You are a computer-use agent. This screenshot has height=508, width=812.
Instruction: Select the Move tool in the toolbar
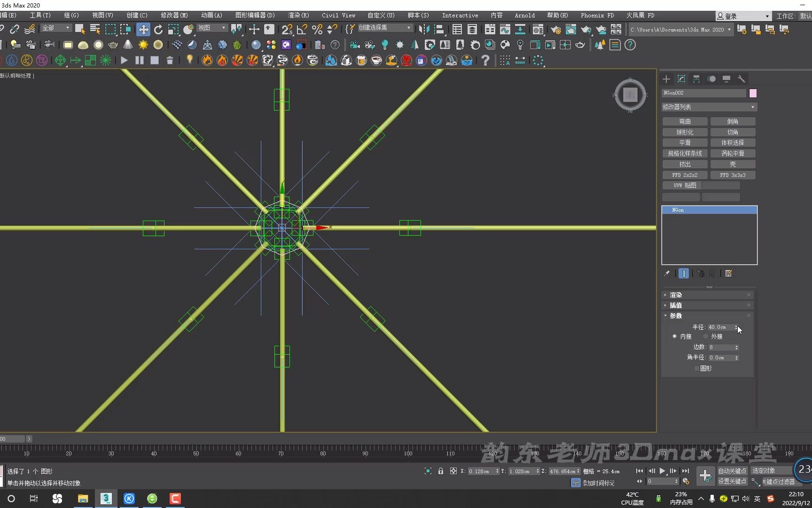coord(143,29)
